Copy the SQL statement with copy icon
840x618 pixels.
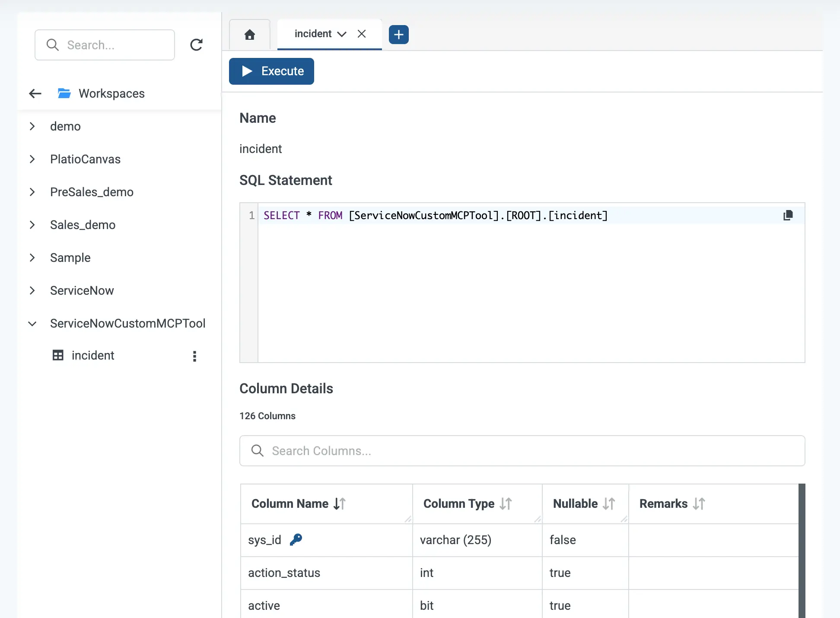788,215
